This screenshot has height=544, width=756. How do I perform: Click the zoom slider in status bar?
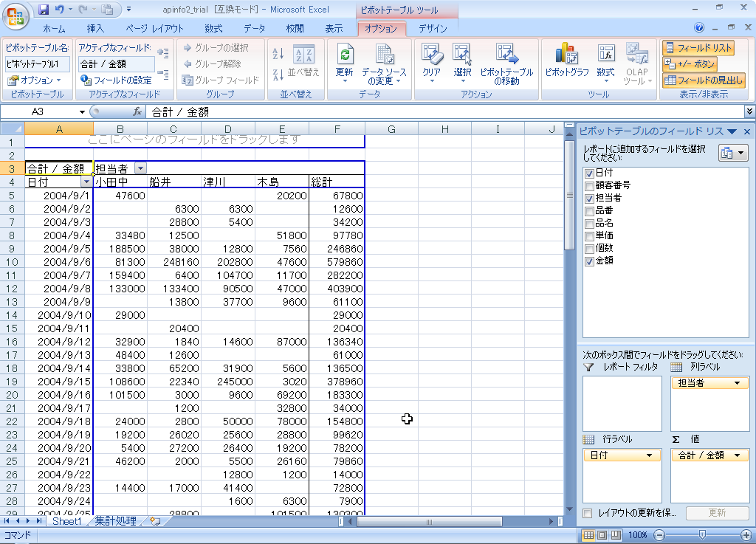[x=702, y=534]
